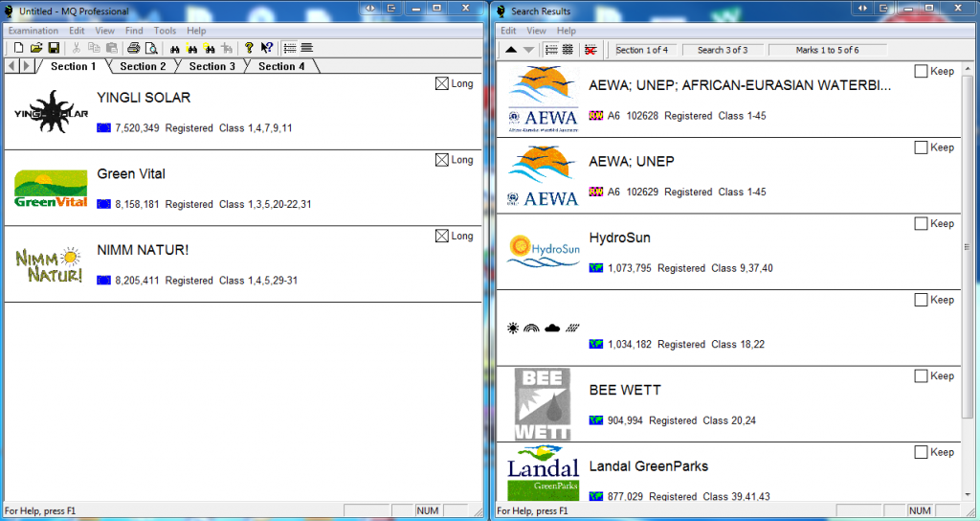Check Keep for AEWA; UNEP; AFRICAN-EURASIAN entry
980x521 pixels.
click(x=921, y=71)
